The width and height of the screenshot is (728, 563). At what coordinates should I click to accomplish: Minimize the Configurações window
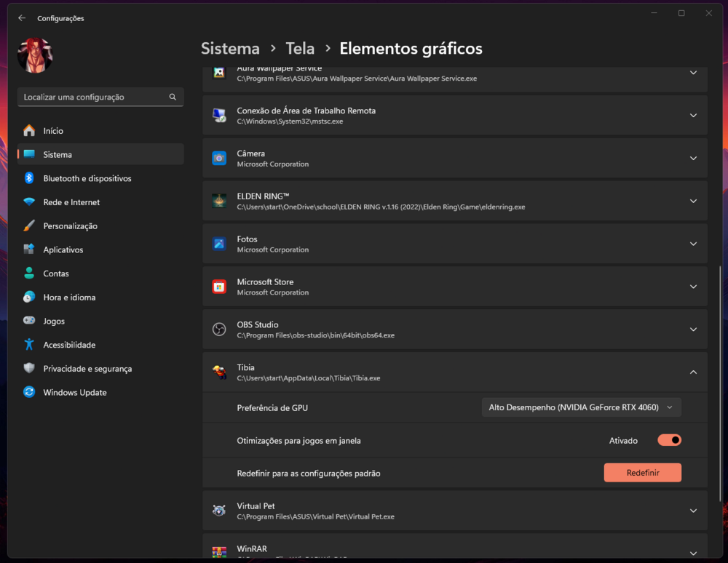pyautogui.click(x=654, y=13)
